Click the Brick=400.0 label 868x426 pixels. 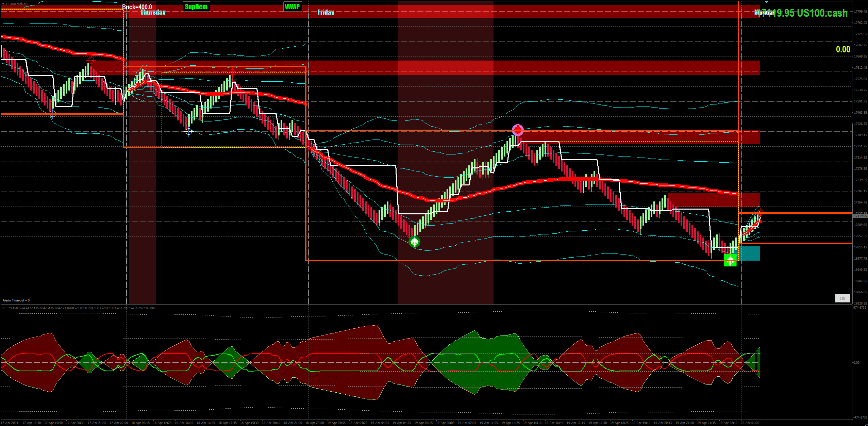(137, 7)
